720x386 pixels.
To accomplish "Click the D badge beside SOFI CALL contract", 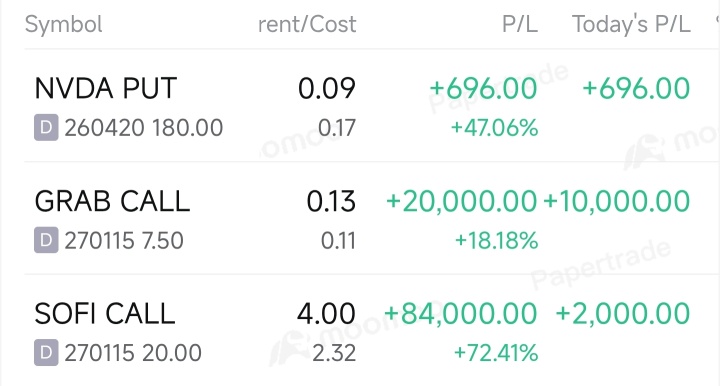I will click(46, 352).
